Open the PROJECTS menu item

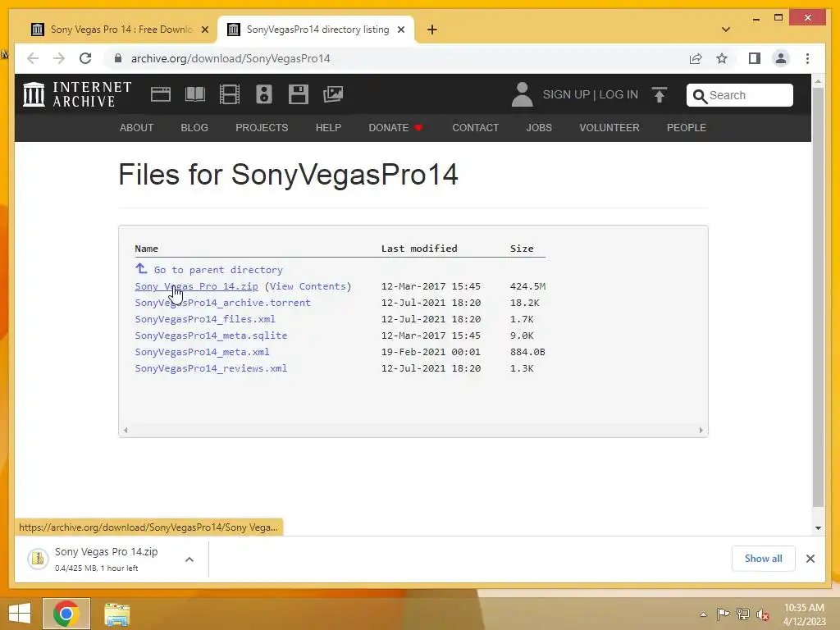(x=262, y=128)
